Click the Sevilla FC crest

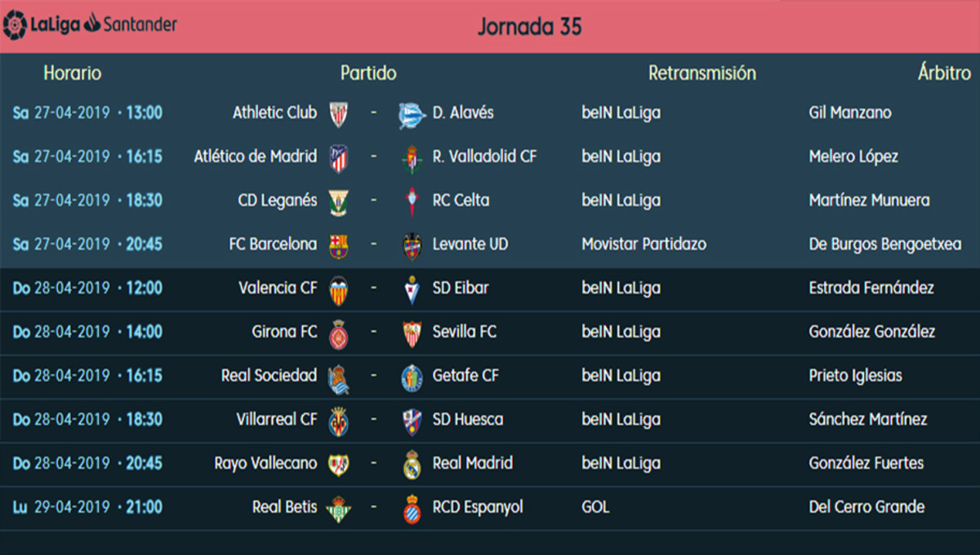[412, 333]
